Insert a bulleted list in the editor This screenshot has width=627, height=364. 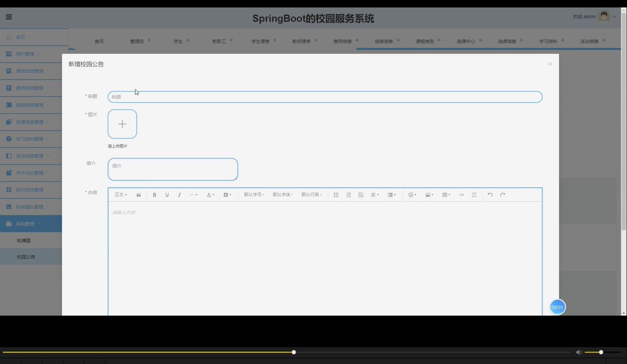point(336,195)
